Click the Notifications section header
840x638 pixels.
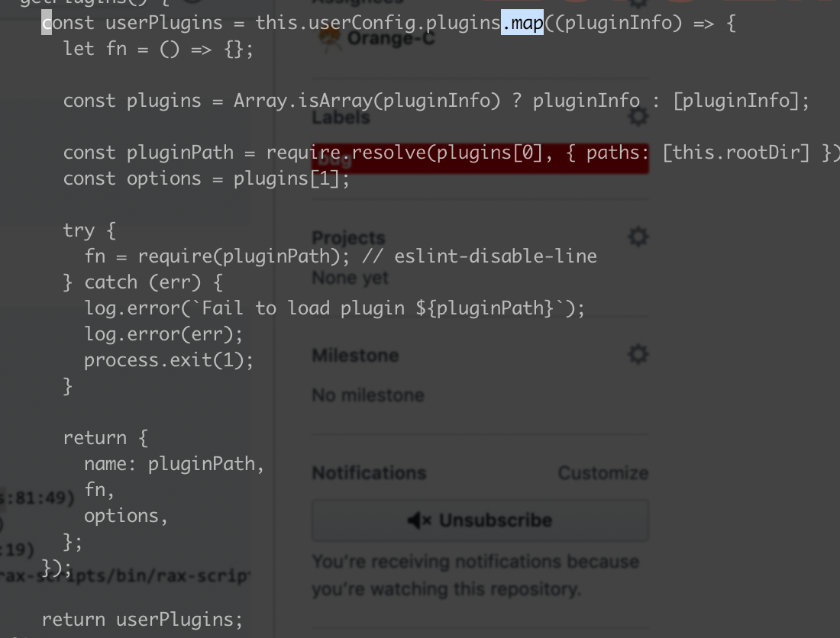pos(369,473)
